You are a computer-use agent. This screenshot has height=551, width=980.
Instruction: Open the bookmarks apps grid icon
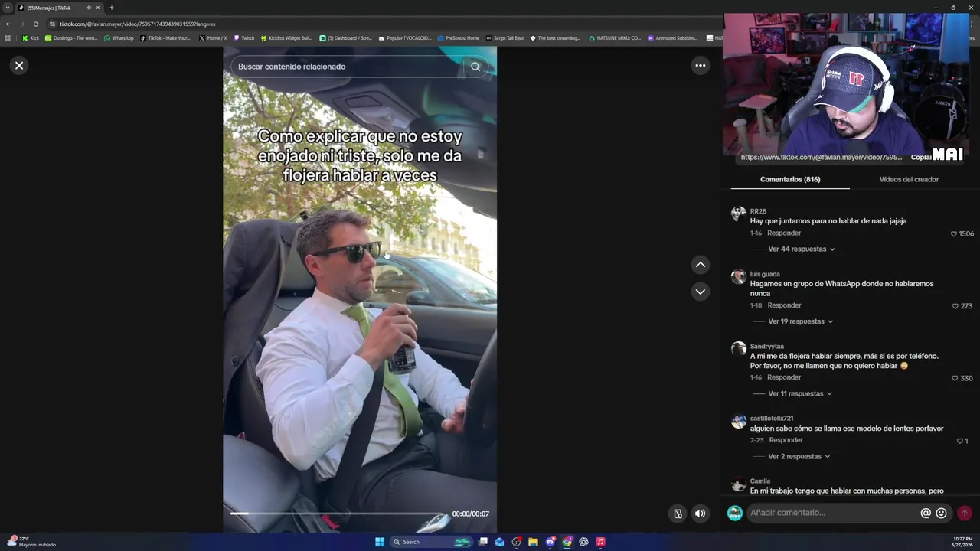[8, 37]
